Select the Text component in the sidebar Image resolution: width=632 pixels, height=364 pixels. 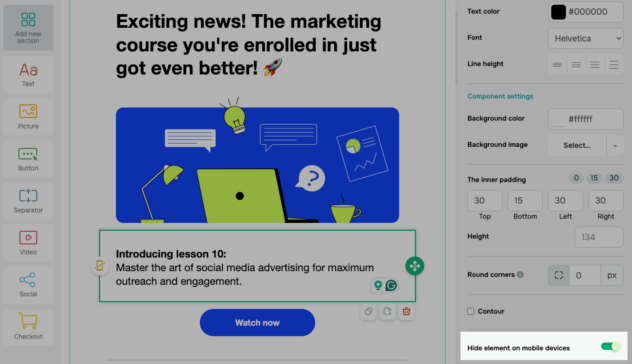[x=28, y=75]
